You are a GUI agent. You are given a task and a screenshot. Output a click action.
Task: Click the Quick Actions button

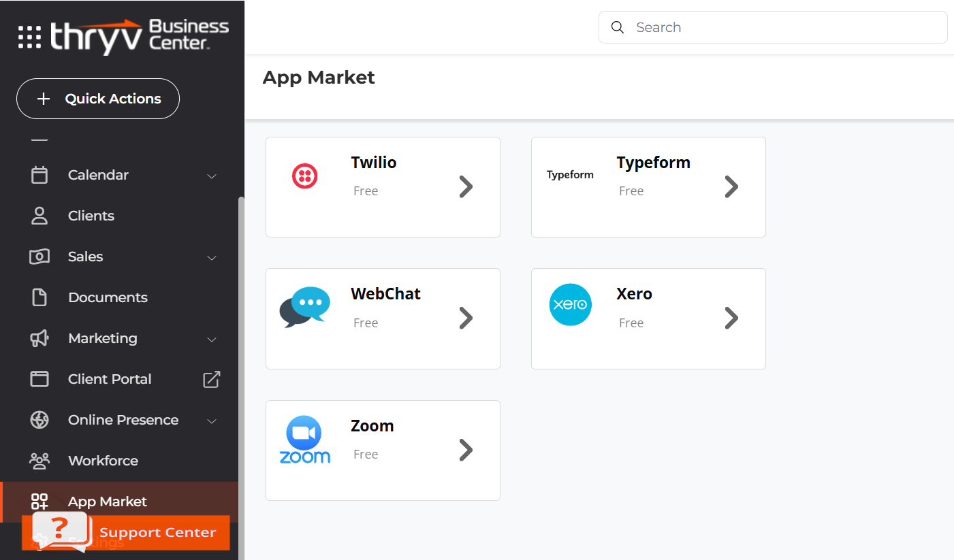pos(98,99)
